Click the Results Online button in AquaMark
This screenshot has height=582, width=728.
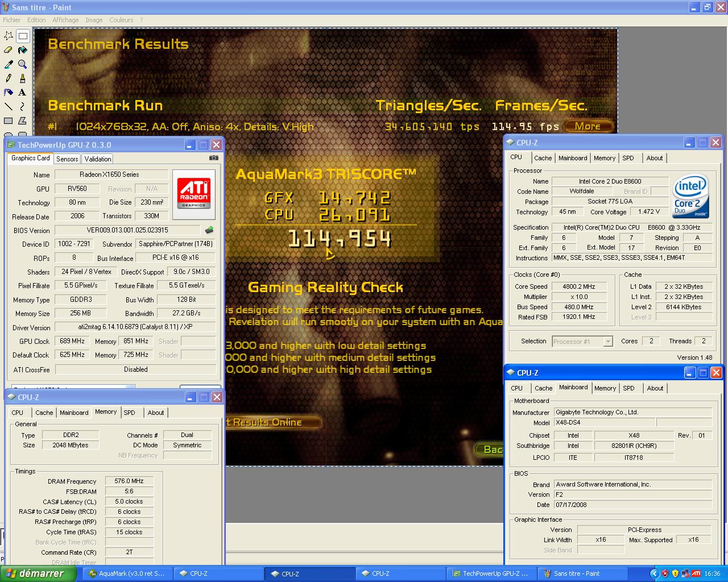(273, 422)
